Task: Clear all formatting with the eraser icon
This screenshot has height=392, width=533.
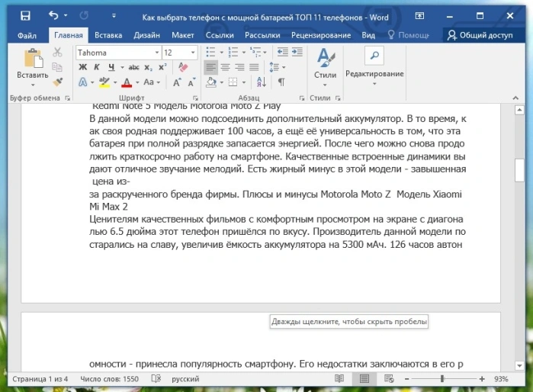Action: (x=183, y=67)
